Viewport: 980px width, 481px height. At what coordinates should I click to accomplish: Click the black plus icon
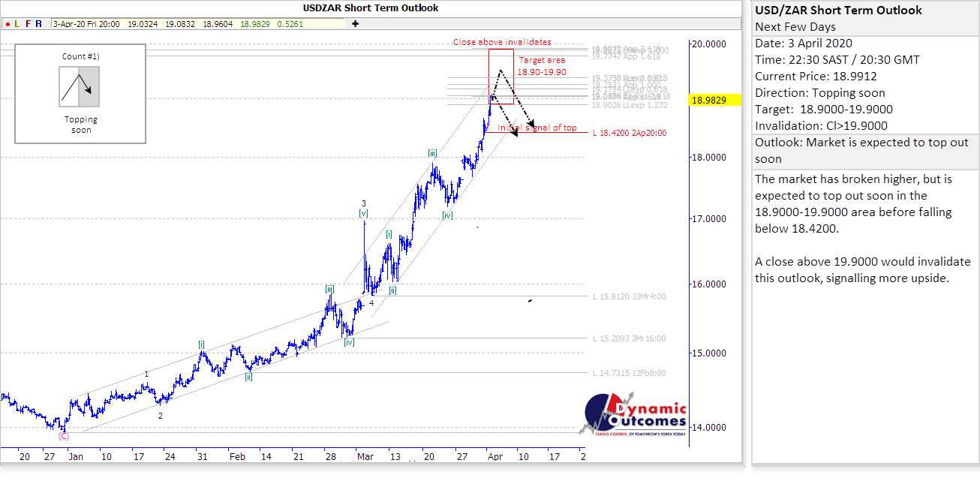point(355,24)
